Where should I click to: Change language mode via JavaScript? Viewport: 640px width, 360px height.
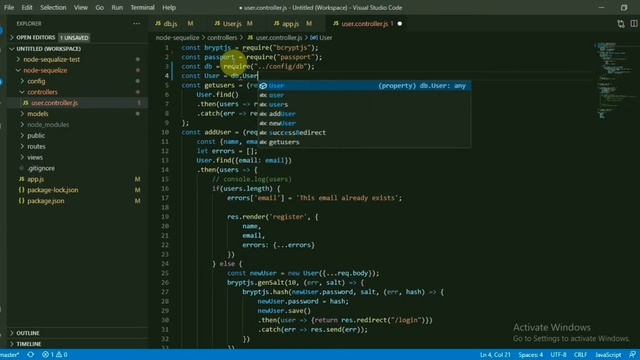[x=608, y=355]
